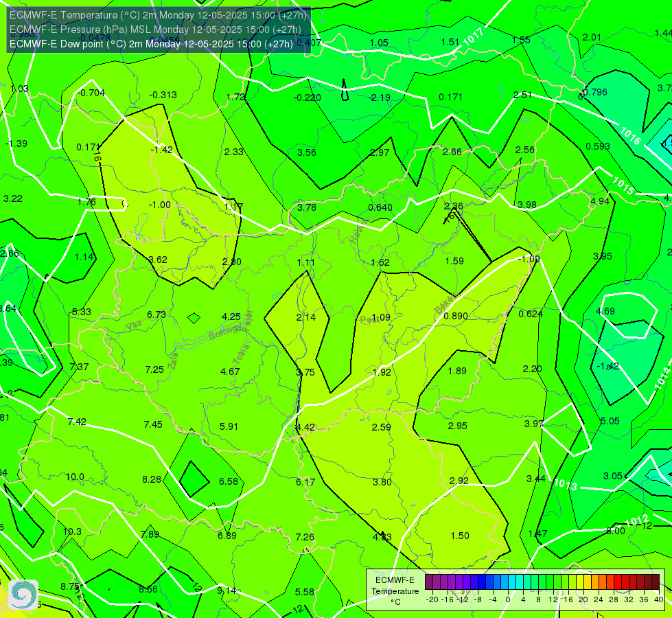Image resolution: width=672 pixels, height=618 pixels.
Task: Click the 1012 isobar label
Action: click(637, 521)
